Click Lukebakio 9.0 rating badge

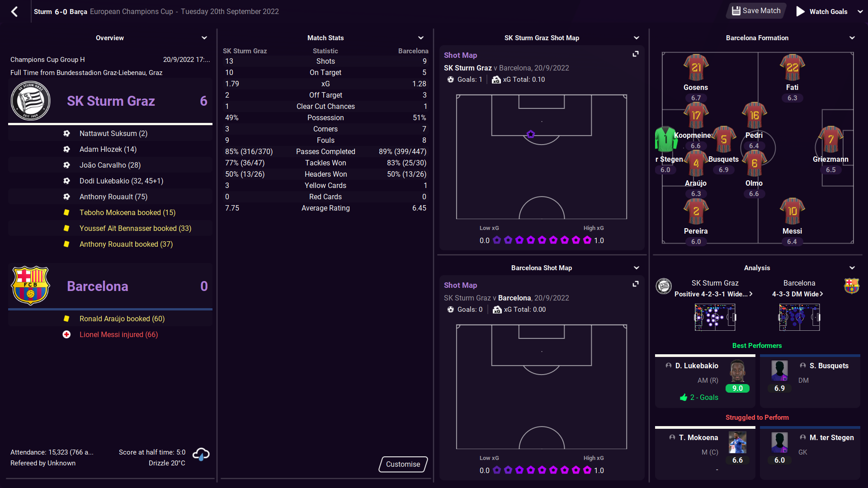point(737,388)
